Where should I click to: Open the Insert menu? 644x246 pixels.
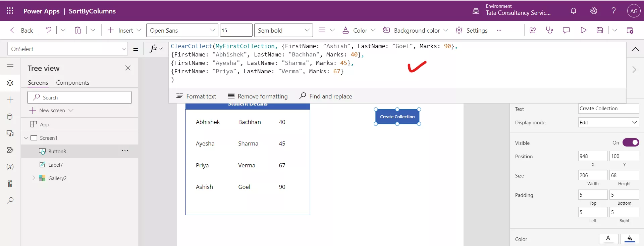124,30
